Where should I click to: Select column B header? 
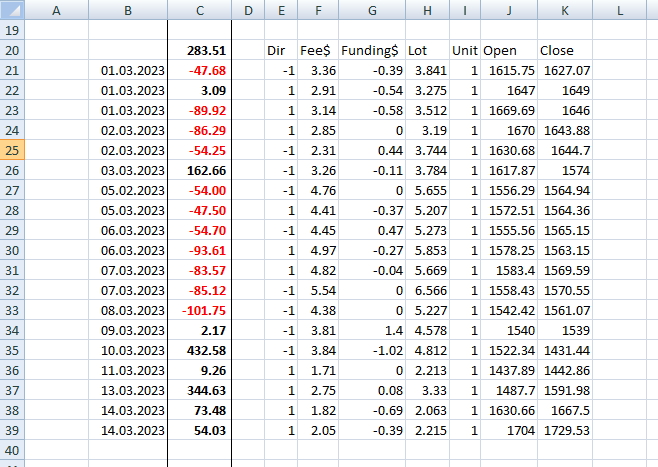(128, 10)
